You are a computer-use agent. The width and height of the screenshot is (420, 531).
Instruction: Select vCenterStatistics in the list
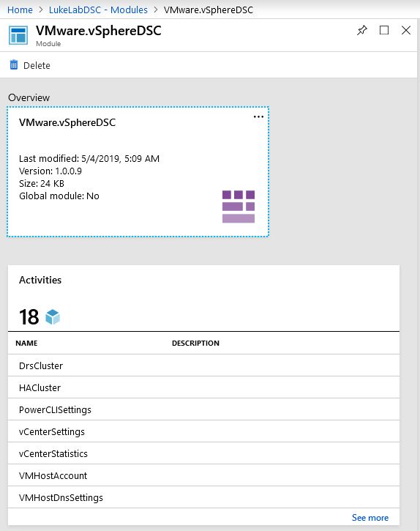pyautogui.click(x=203, y=453)
